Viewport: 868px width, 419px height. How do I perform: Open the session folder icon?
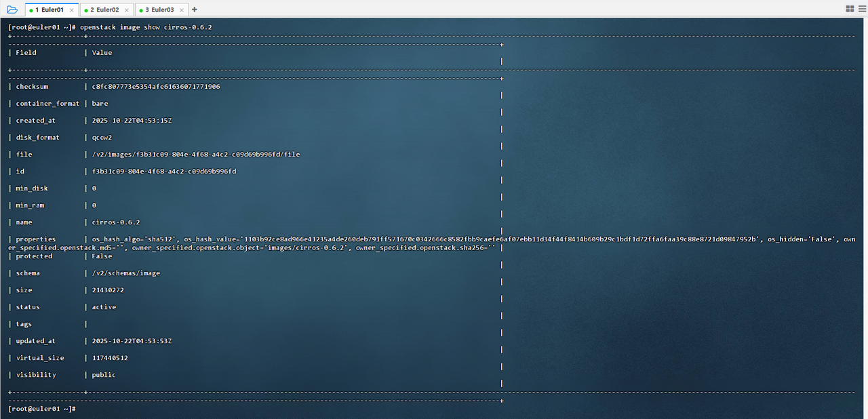click(x=12, y=9)
